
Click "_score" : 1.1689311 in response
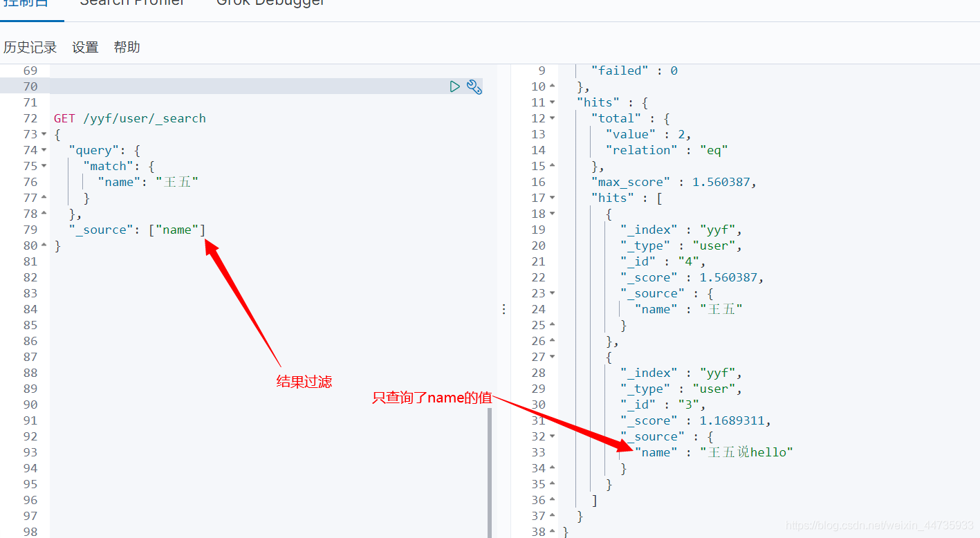[x=696, y=420]
